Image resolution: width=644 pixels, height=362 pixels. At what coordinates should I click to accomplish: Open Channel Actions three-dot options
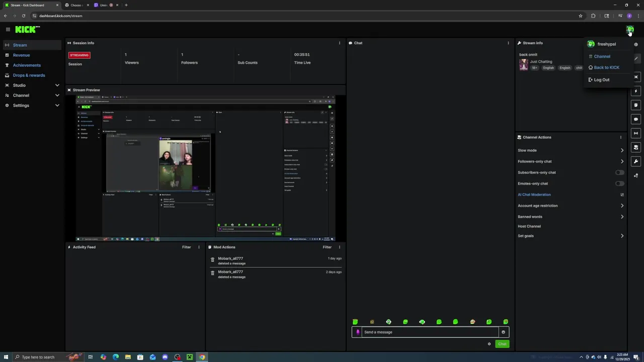coord(620,137)
